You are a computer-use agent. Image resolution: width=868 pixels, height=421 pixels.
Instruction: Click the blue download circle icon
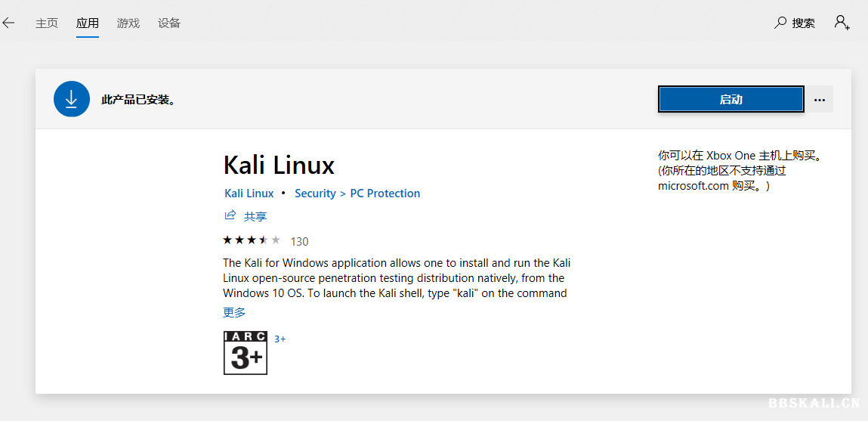coord(72,99)
